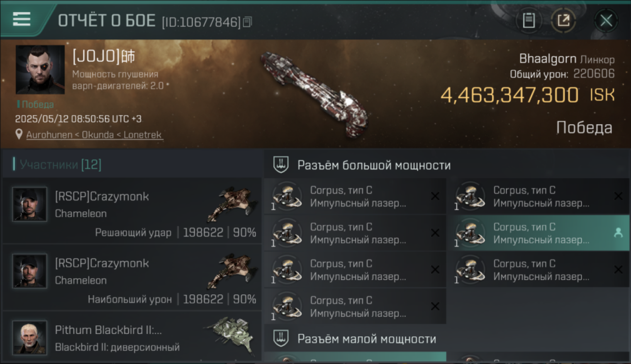
Task: Click the Chameleon ship icon of the Решающий удар entry
Action: point(232,204)
